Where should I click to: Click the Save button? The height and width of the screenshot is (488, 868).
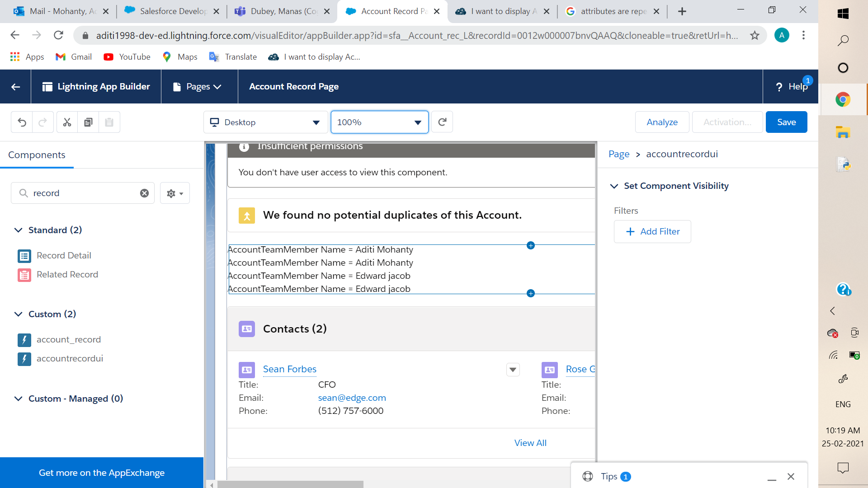(786, 122)
